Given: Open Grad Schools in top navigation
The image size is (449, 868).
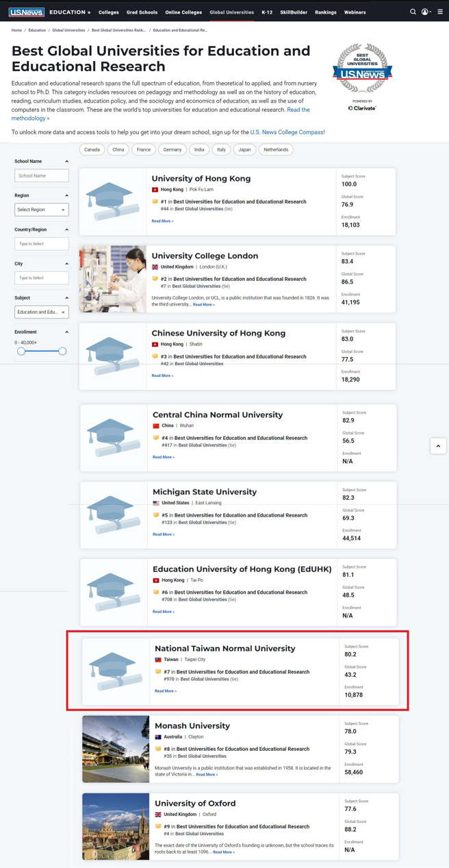Looking at the screenshot, I should [x=142, y=12].
